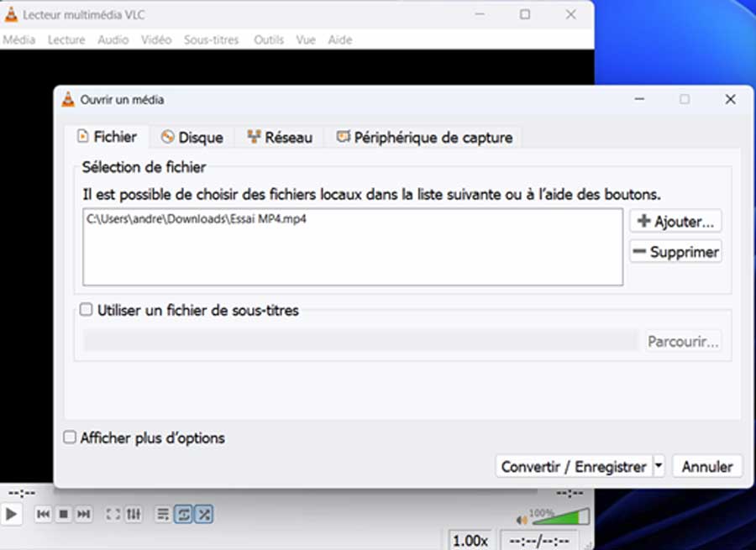Open the Sous-titres menu
This screenshot has height=550, width=756.
tap(211, 40)
